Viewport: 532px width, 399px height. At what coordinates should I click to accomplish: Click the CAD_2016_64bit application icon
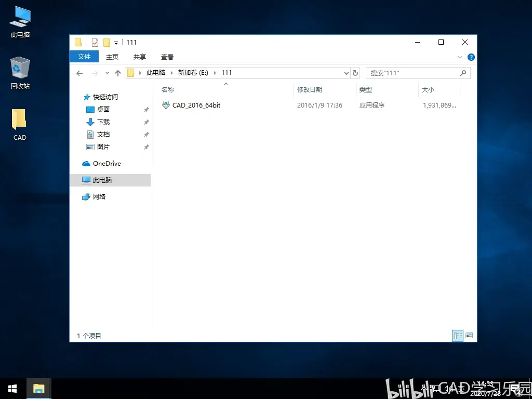pos(166,105)
